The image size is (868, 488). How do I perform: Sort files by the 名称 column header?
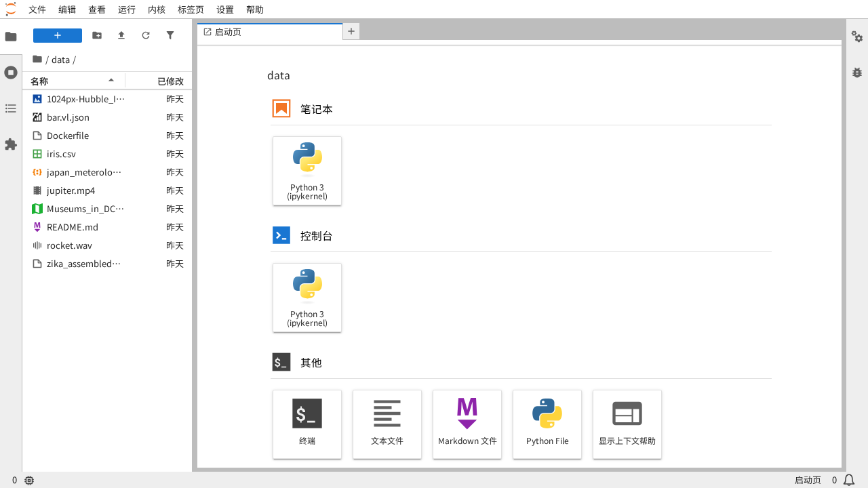(x=74, y=81)
